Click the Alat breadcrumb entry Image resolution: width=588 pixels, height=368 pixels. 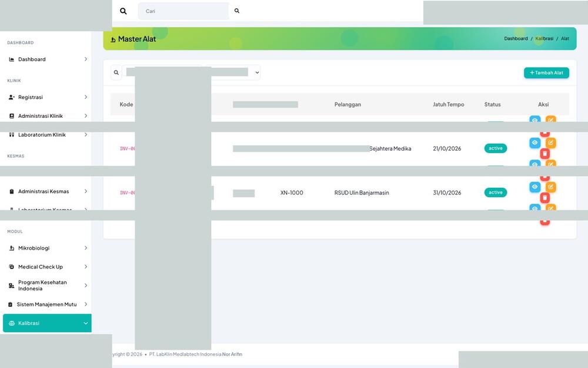[564, 39]
